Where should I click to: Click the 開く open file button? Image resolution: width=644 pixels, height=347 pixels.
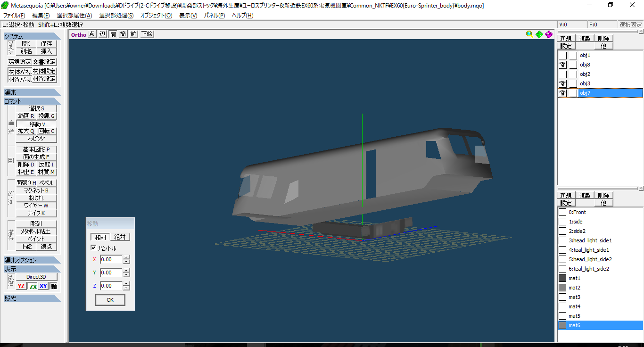pos(26,43)
